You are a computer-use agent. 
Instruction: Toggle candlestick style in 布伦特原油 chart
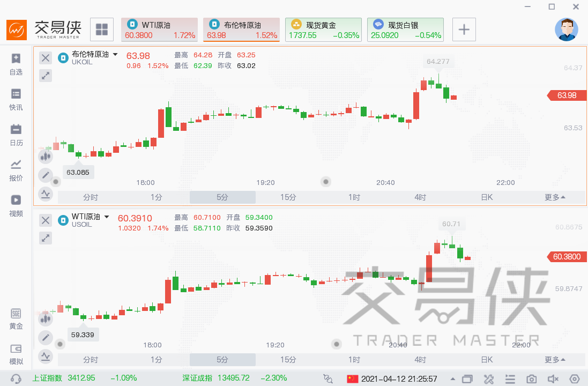[46, 157]
